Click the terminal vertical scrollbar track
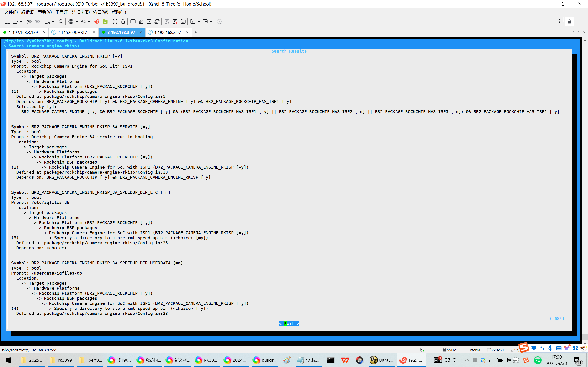The image size is (588, 367). [585, 189]
